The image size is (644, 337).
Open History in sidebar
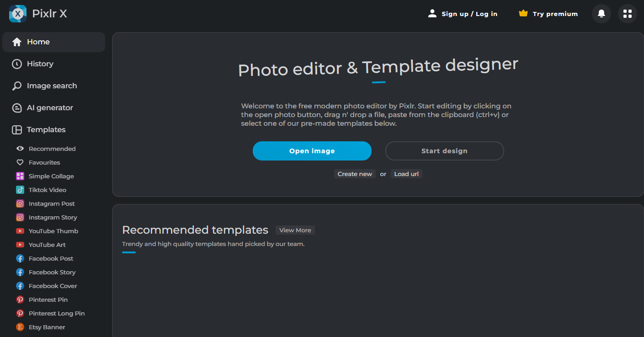[x=53, y=64]
